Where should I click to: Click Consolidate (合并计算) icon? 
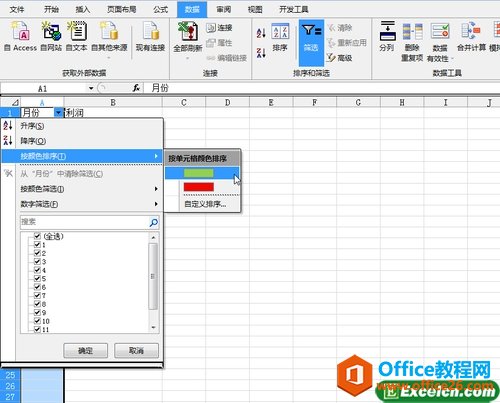471,36
